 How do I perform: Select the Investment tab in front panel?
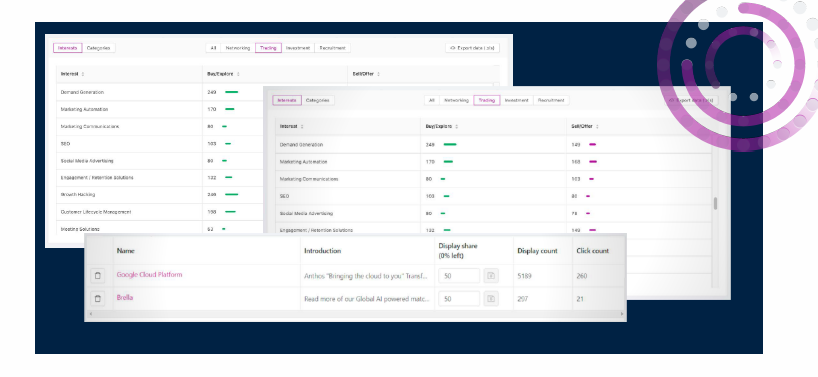click(516, 100)
